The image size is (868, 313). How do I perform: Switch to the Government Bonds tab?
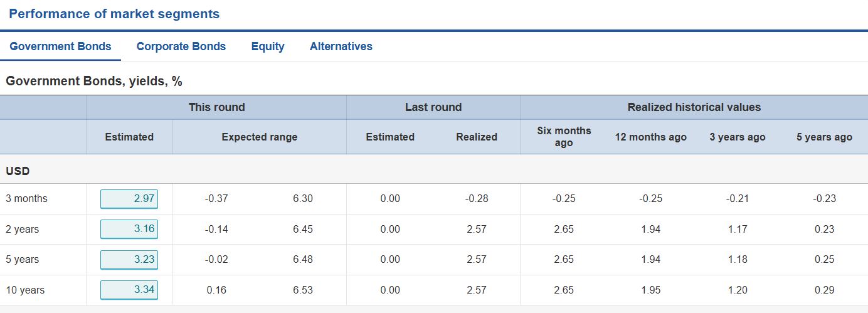click(x=60, y=46)
